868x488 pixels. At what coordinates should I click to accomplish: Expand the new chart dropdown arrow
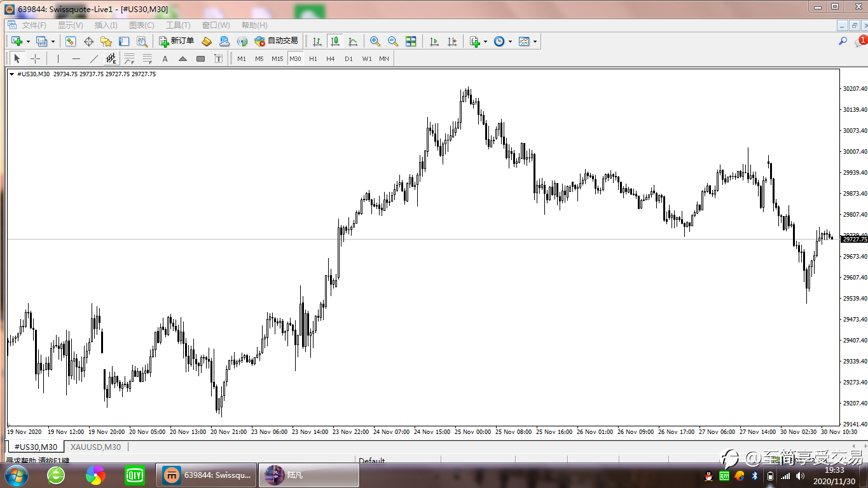pos(28,42)
